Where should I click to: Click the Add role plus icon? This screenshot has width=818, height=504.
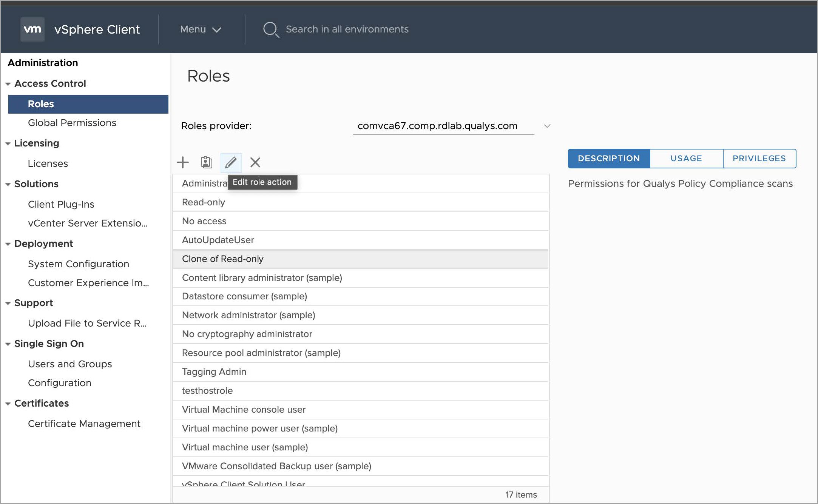tap(183, 162)
